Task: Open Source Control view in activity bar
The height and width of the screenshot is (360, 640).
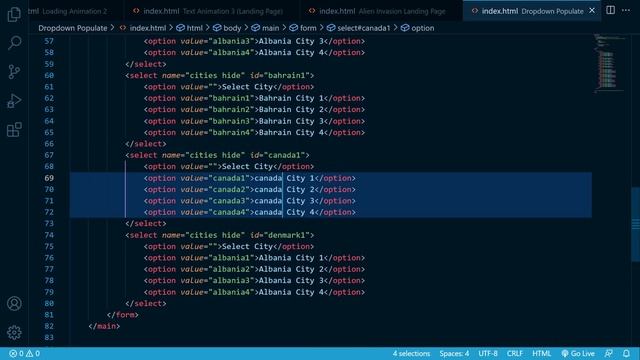Action: click(x=14, y=72)
